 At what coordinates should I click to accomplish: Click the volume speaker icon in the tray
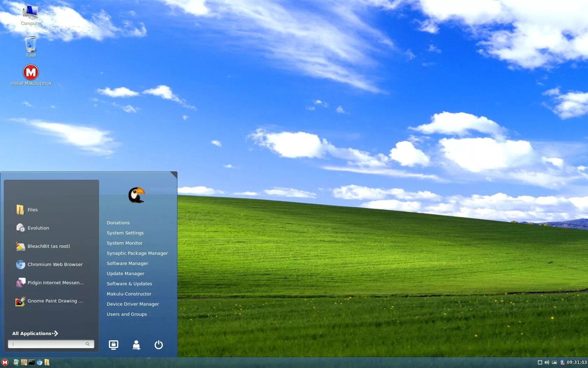pyautogui.click(x=547, y=362)
